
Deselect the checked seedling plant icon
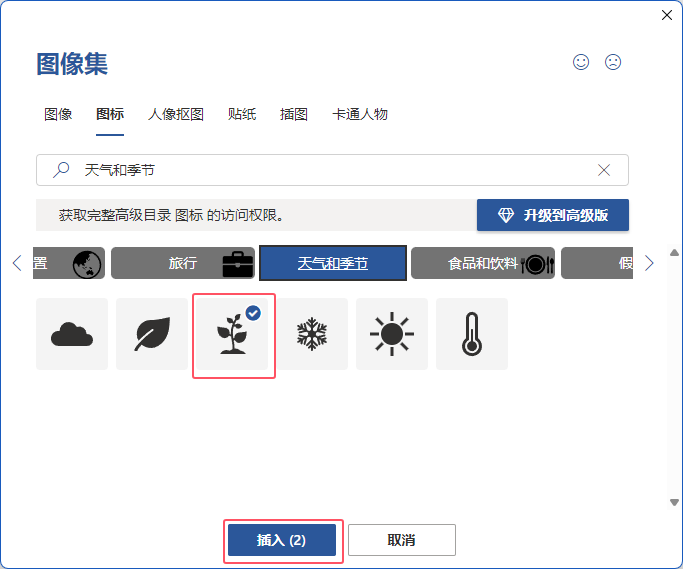(x=232, y=334)
